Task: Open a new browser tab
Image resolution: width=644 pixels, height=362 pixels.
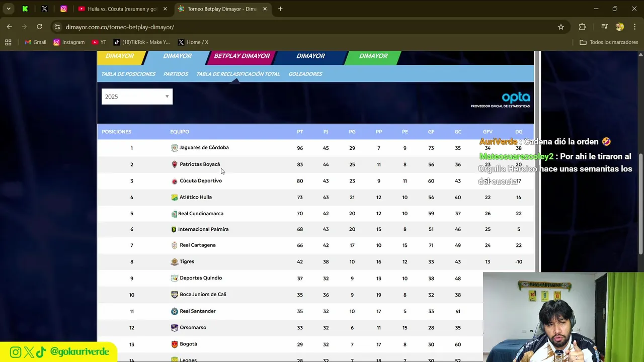Action: pos(280,9)
